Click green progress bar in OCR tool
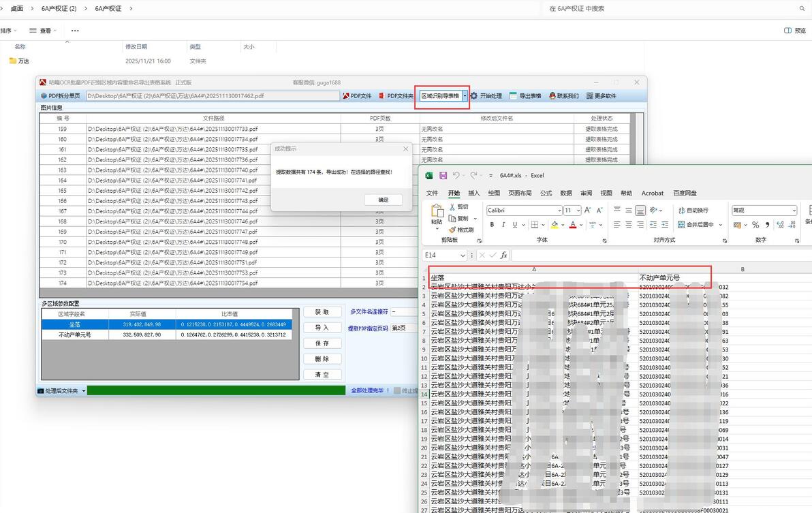 (x=216, y=391)
